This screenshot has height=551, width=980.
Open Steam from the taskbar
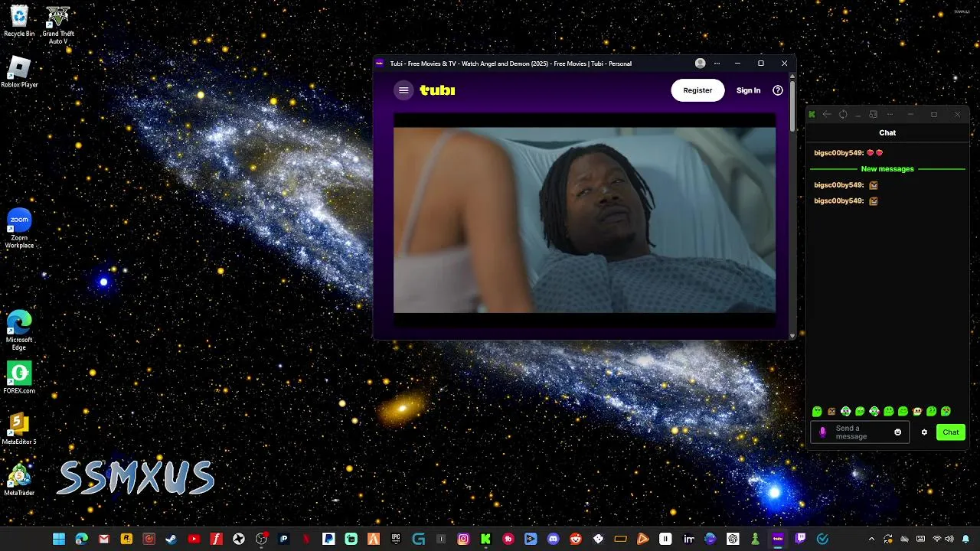click(x=171, y=539)
